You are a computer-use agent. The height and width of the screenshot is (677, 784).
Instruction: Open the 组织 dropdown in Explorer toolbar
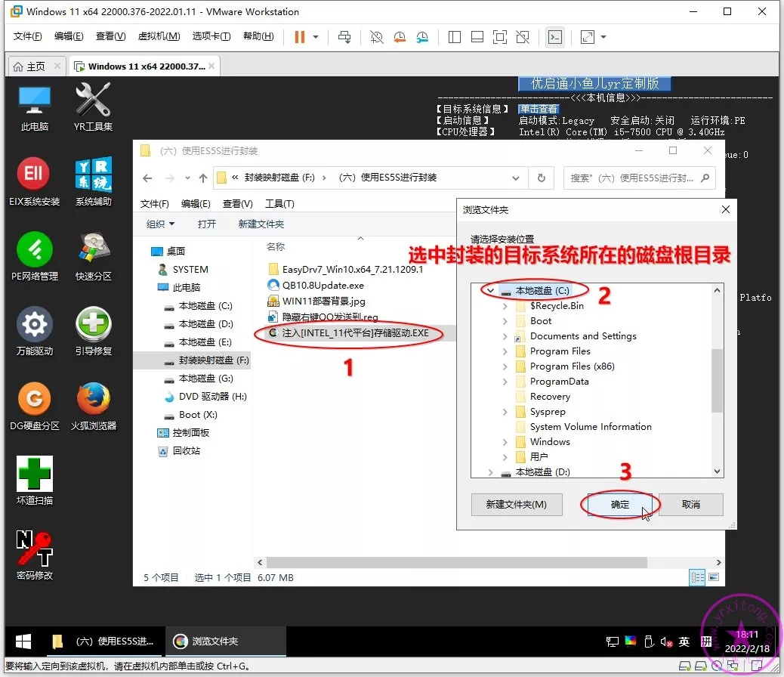click(x=160, y=224)
